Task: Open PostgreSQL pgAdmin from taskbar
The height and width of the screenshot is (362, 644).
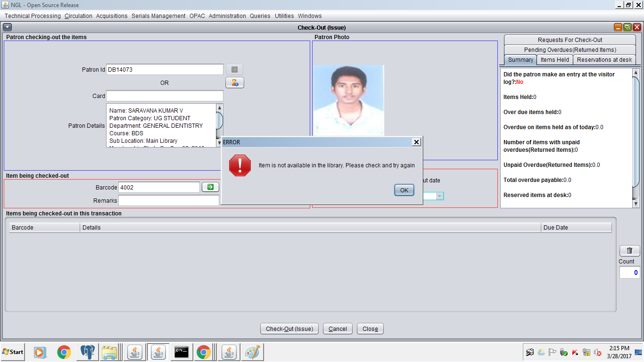Action: click(x=88, y=352)
